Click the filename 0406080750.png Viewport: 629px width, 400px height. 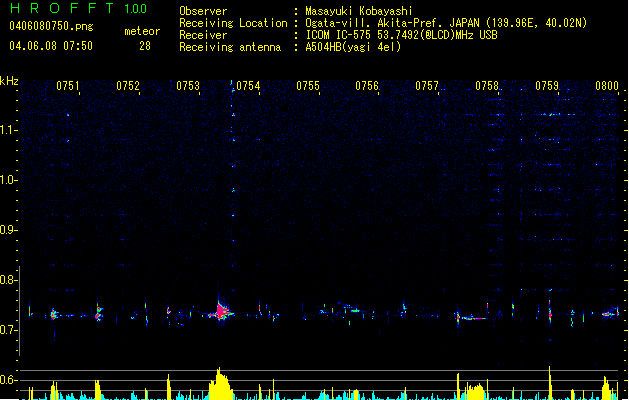(x=51, y=26)
